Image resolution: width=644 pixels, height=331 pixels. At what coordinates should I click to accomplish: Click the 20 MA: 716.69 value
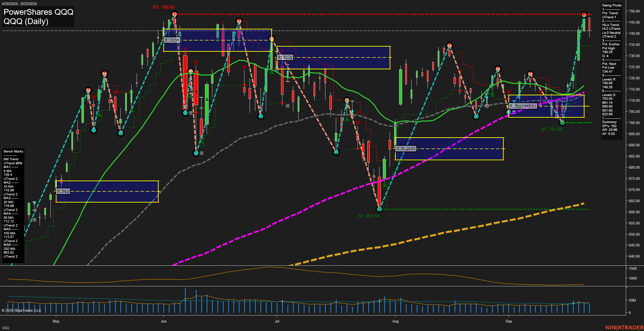pos(9,204)
